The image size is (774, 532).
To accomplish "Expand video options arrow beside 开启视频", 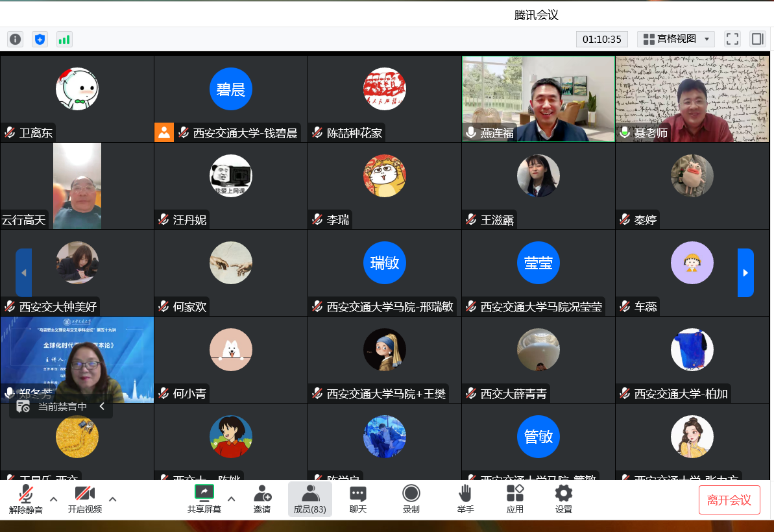I will 113,499.
